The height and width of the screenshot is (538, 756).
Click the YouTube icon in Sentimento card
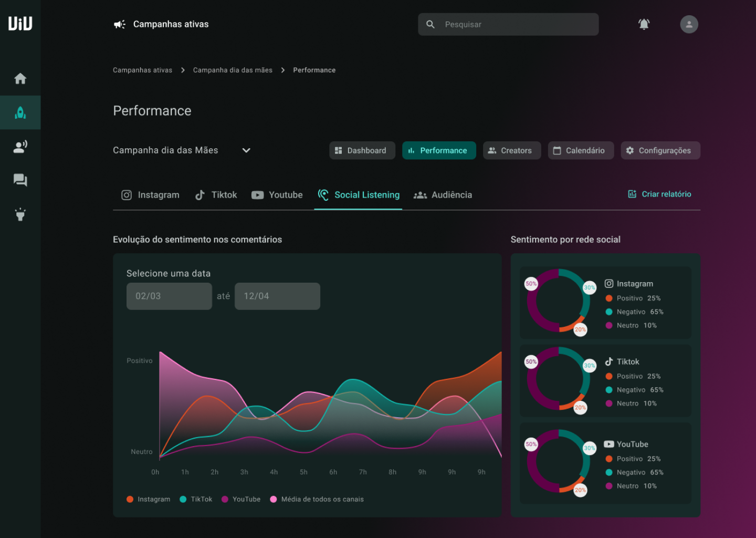(x=609, y=444)
